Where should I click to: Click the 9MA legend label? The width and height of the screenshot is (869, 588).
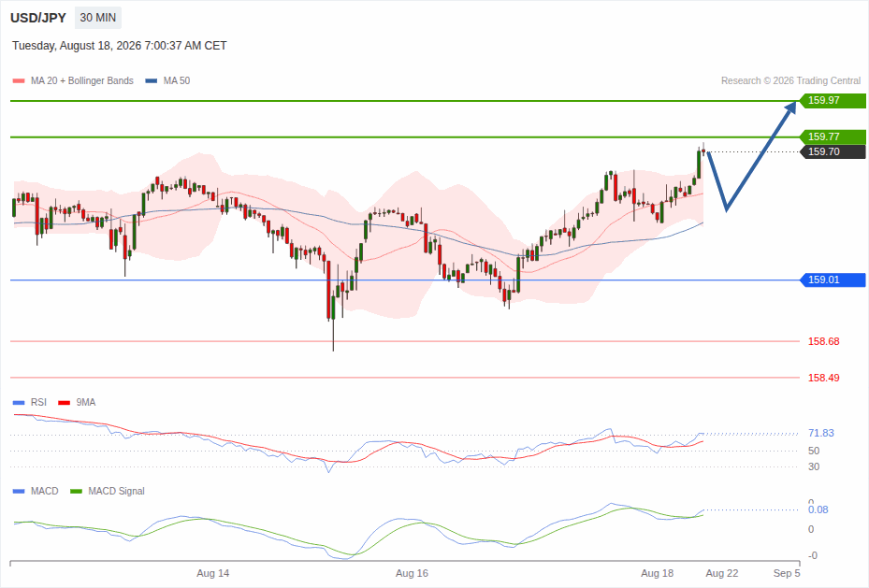pyautogui.click(x=86, y=403)
